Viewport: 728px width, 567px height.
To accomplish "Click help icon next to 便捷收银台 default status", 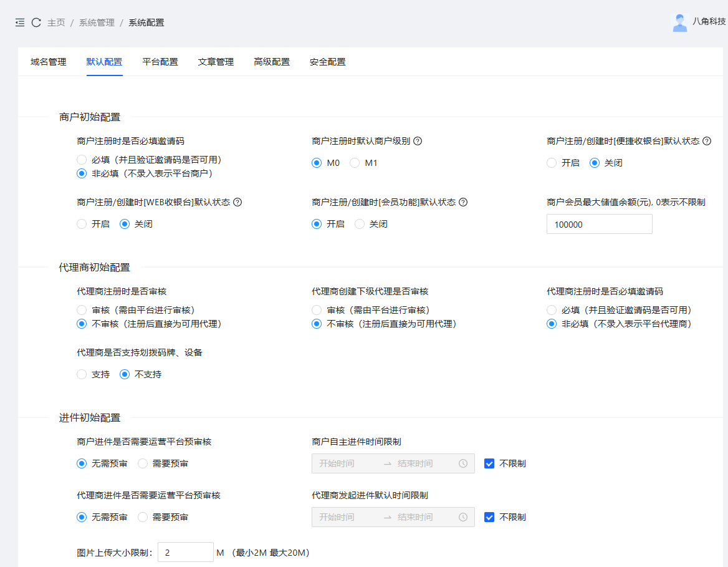I will pyautogui.click(x=707, y=141).
